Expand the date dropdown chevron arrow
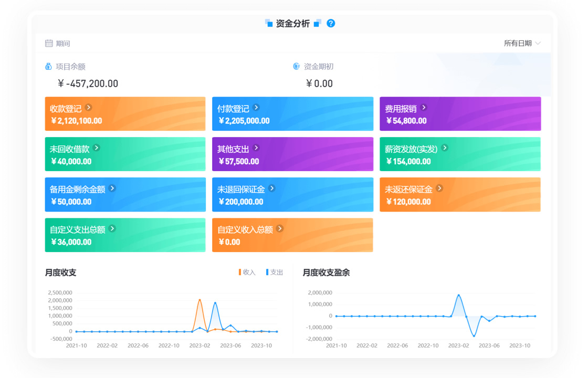 538,44
